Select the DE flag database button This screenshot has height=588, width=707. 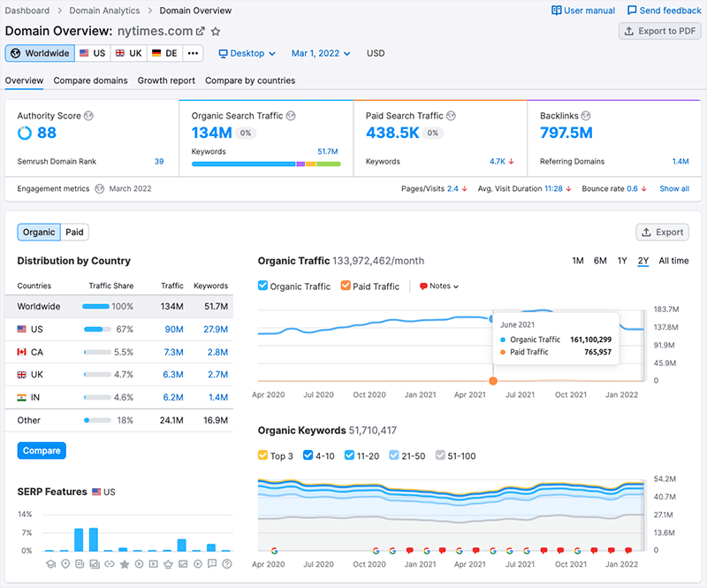pyautogui.click(x=164, y=53)
